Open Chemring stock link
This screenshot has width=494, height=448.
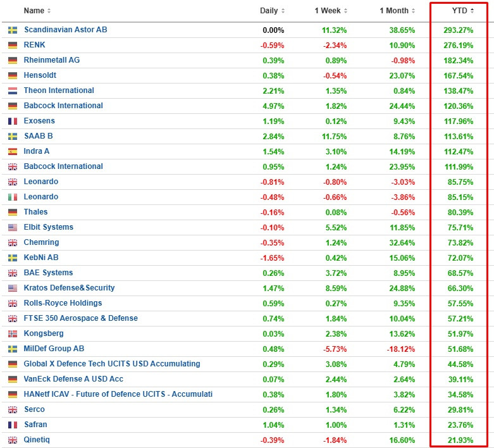point(41,242)
